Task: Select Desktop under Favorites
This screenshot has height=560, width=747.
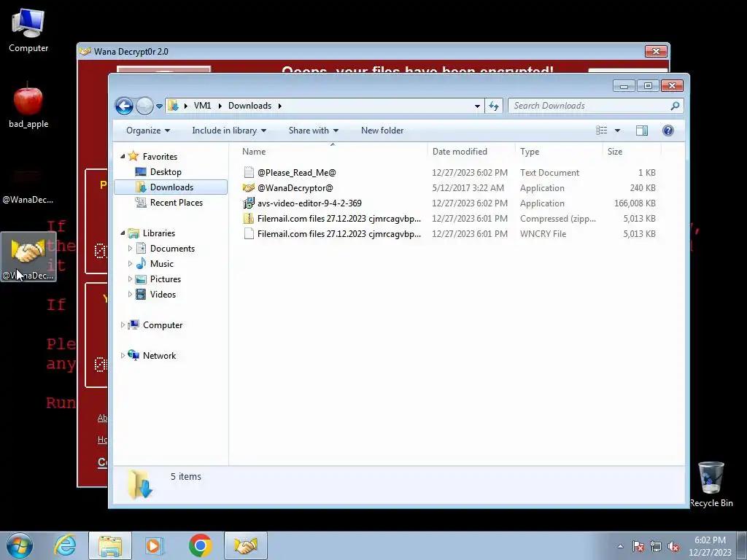Action: [x=166, y=172]
